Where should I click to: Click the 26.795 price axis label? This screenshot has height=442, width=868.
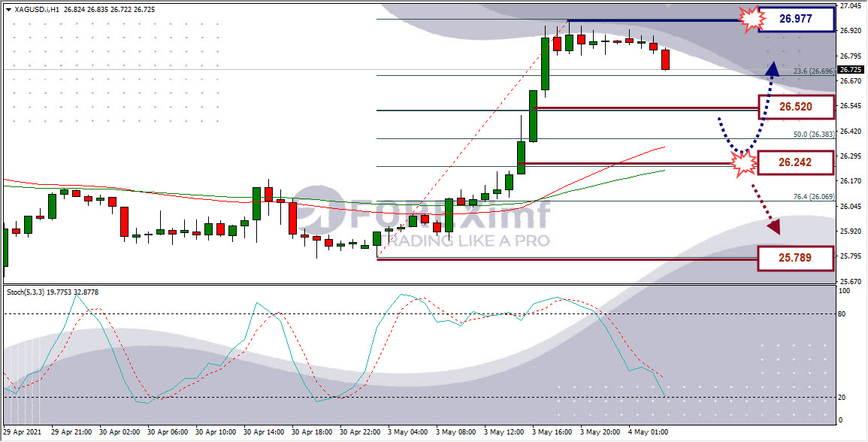850,56
